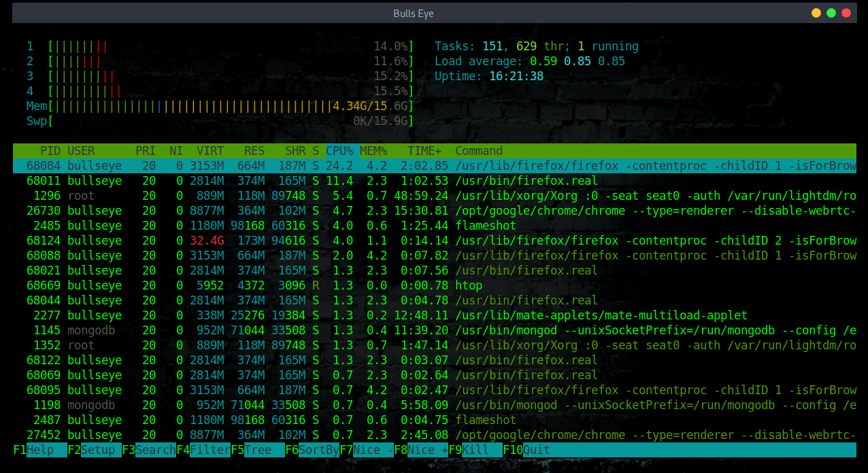The height and width of the screenshot is (473, 868).
Task: Close window with red button
Action: click(846, 13)
